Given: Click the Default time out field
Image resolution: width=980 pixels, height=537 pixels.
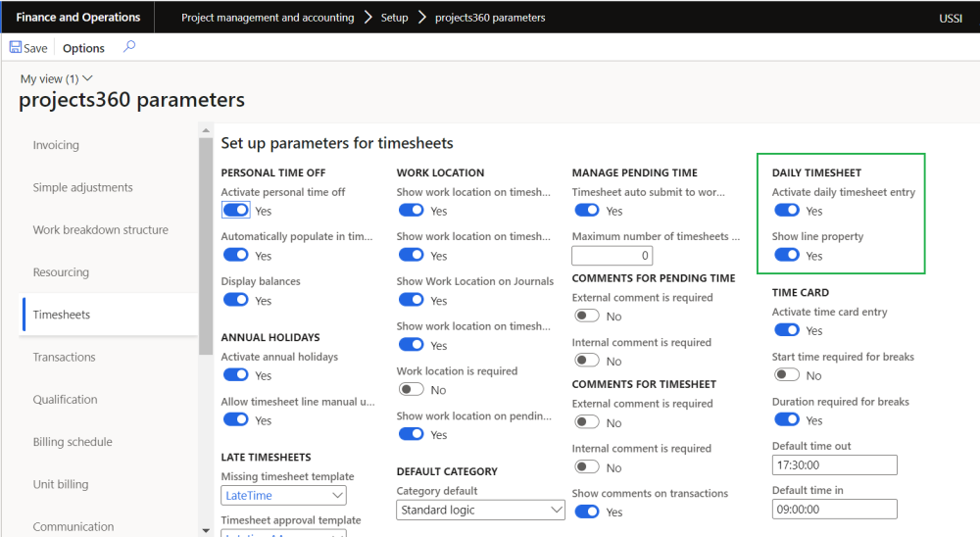Looking at the screenshot, I should (834, 464).
